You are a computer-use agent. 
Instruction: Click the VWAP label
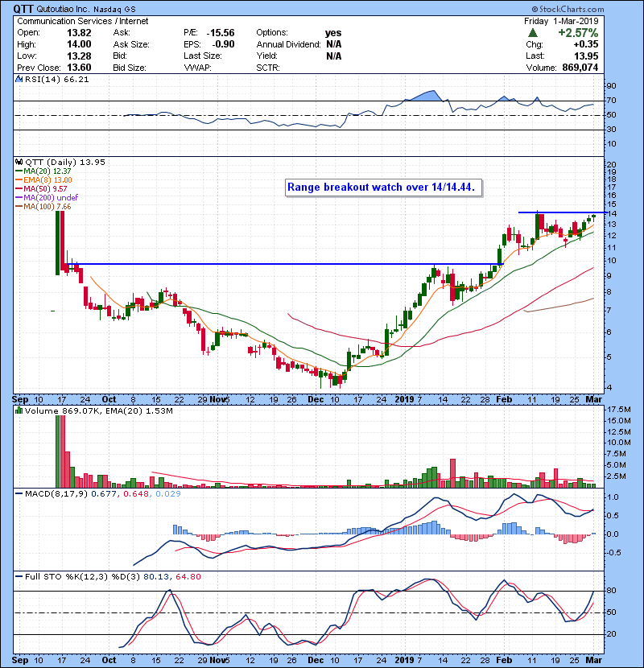197,68
